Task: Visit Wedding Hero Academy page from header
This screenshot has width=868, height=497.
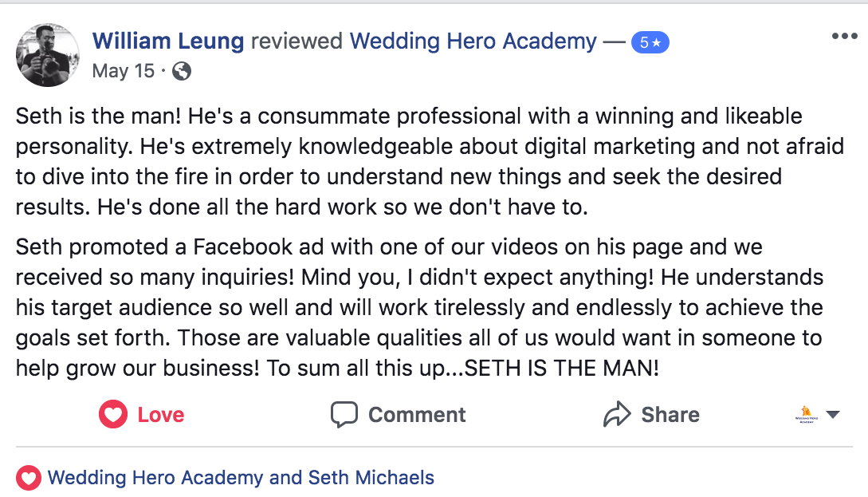Action: [473, 41]
